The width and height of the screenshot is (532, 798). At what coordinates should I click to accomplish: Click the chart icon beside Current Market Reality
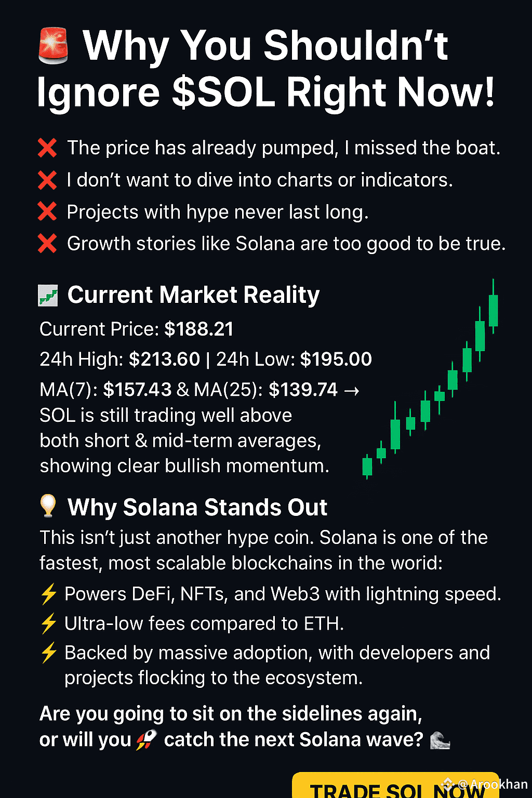coord(48,296)
